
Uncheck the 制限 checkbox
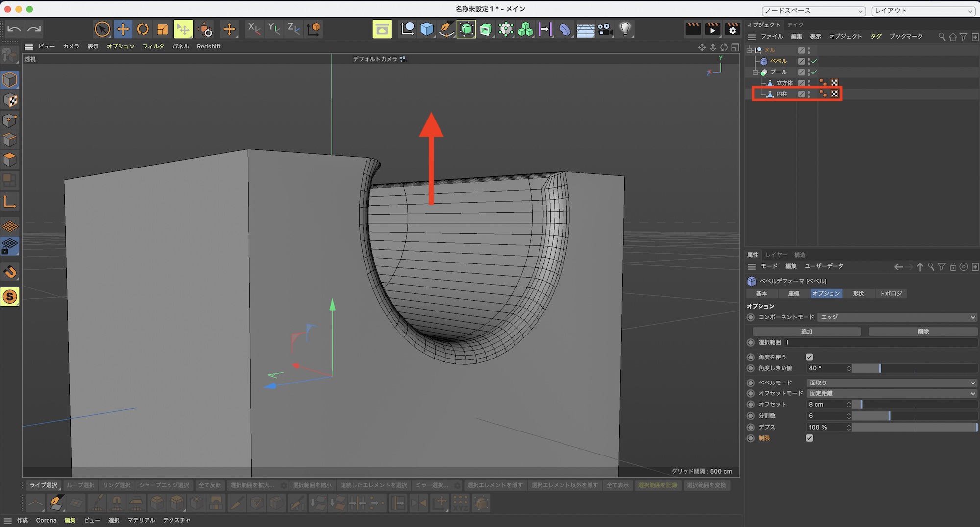coord(809,438)
